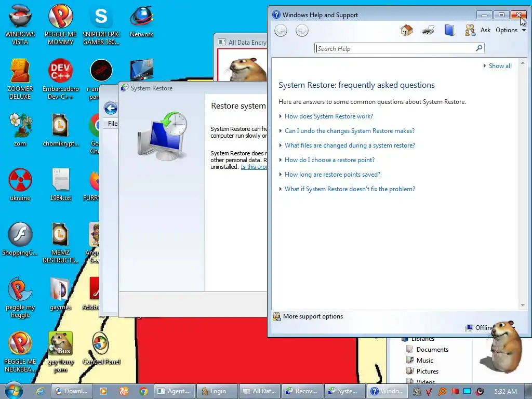Launch Internet Explorer from taskbar

(x=40, y=391)
